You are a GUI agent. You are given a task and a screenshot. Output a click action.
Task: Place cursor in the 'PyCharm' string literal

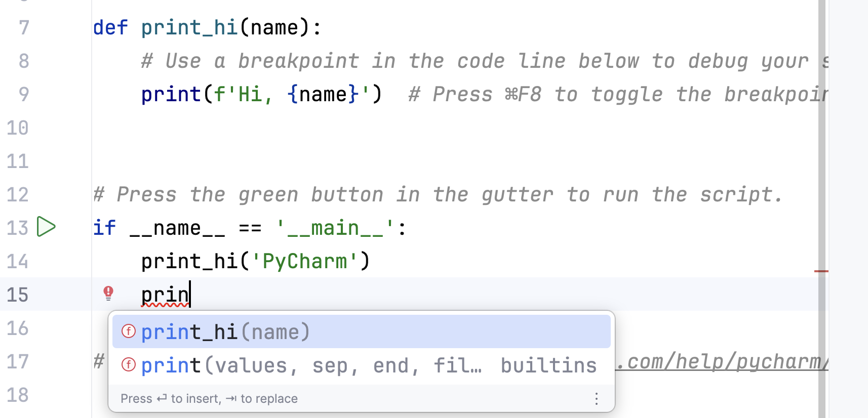coord(305,261)
